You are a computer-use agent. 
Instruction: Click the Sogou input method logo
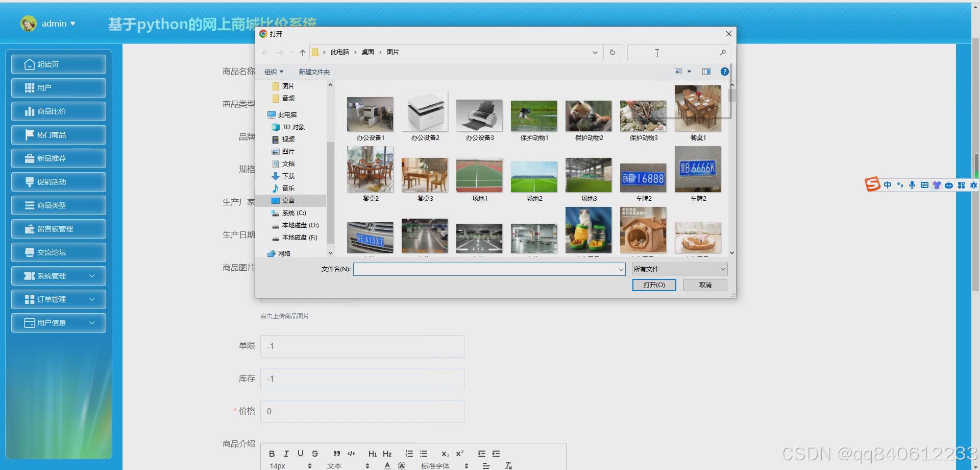point(872,184)
